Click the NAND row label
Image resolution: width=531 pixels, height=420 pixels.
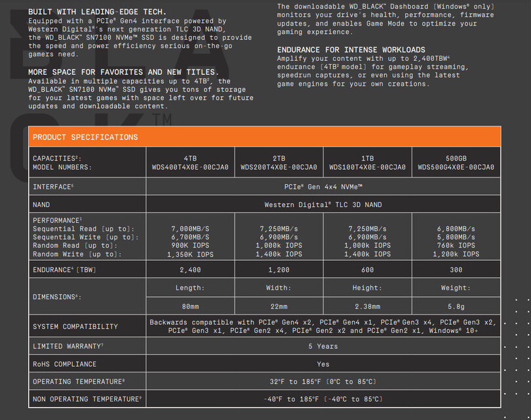point(41,204)
